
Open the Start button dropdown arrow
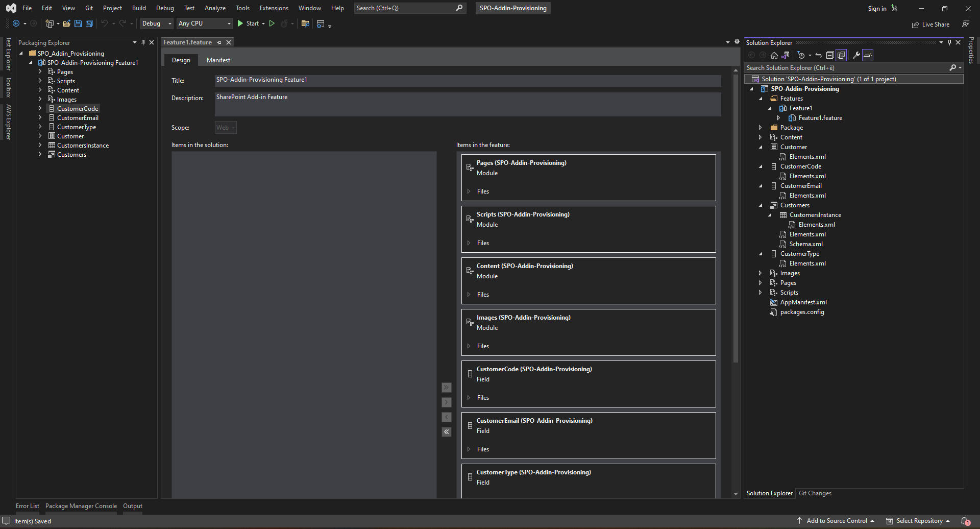pyautogui.click(x=263, y=23)
